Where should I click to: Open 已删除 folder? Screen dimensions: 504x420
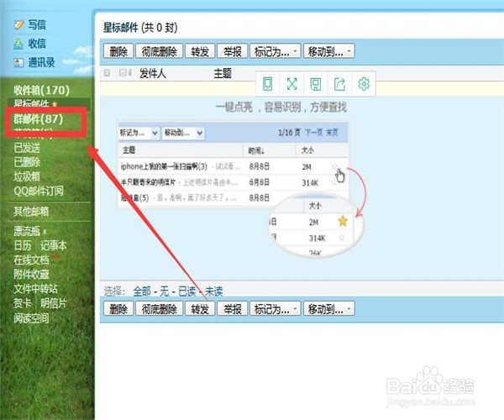pos(27,162)
